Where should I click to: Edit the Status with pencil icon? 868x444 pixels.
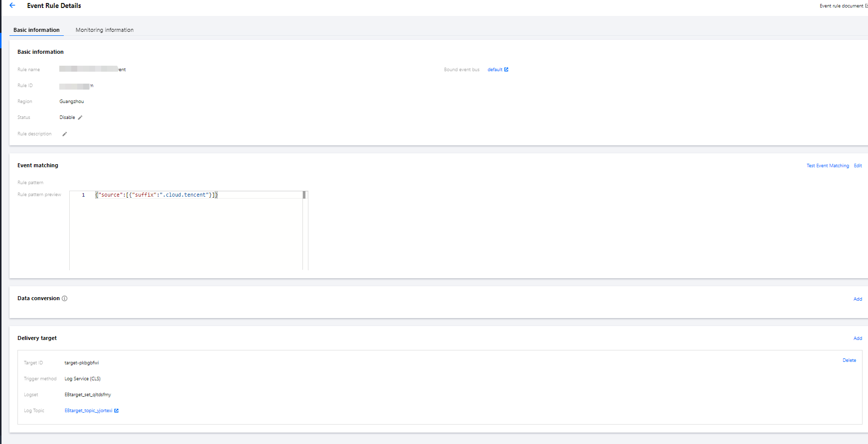point(80,118)
